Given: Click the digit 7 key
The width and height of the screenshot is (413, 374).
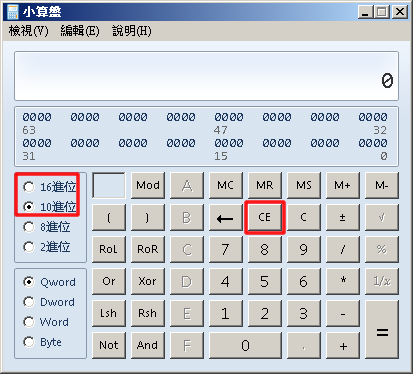Looking at the screenshot, I should (x=226, y=249).
